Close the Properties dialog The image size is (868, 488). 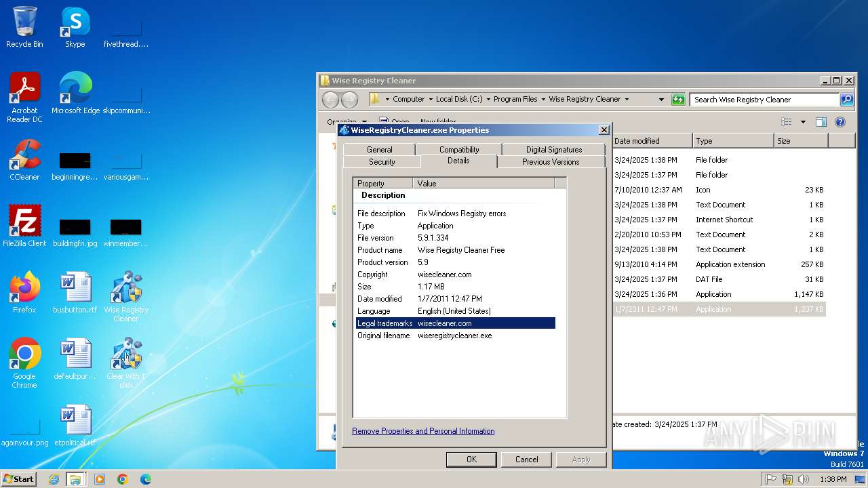[x=604, y=130]
